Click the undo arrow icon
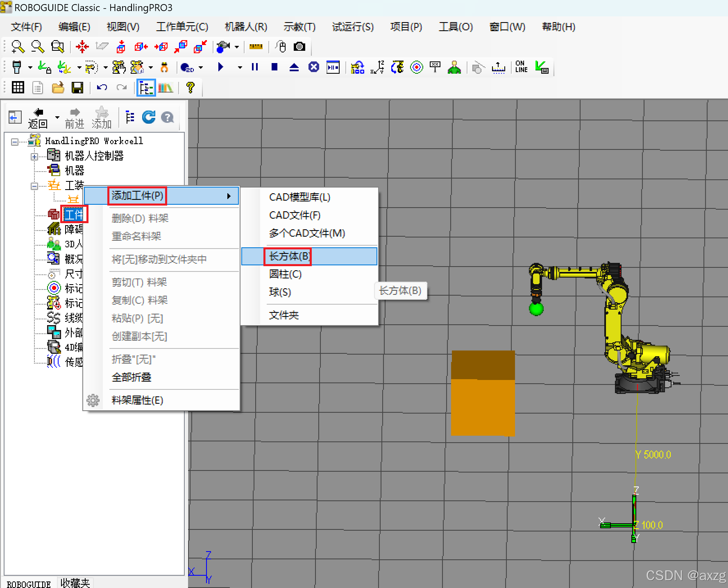Viewport: 728px width, 588px height. click(102, 87)
